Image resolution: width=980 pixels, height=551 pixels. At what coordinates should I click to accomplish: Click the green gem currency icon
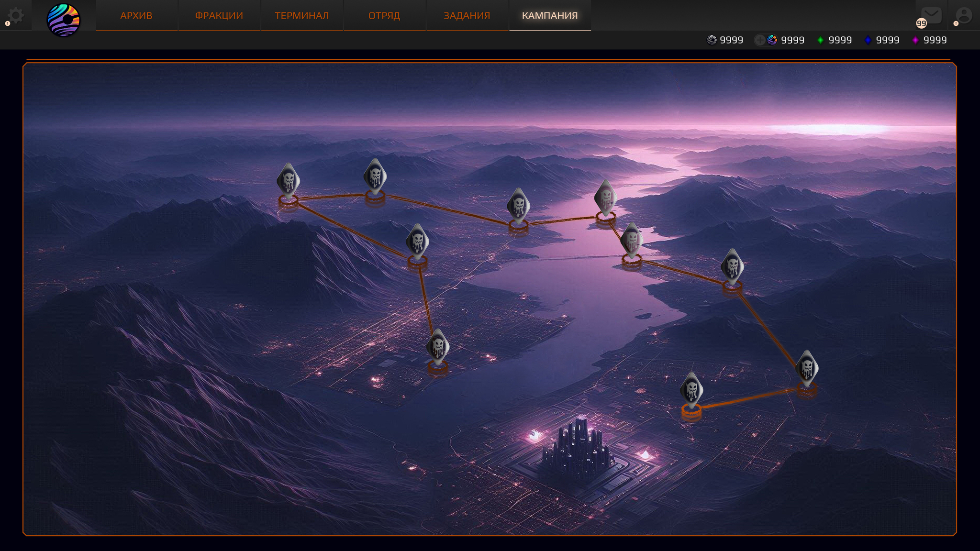point(821,40)
